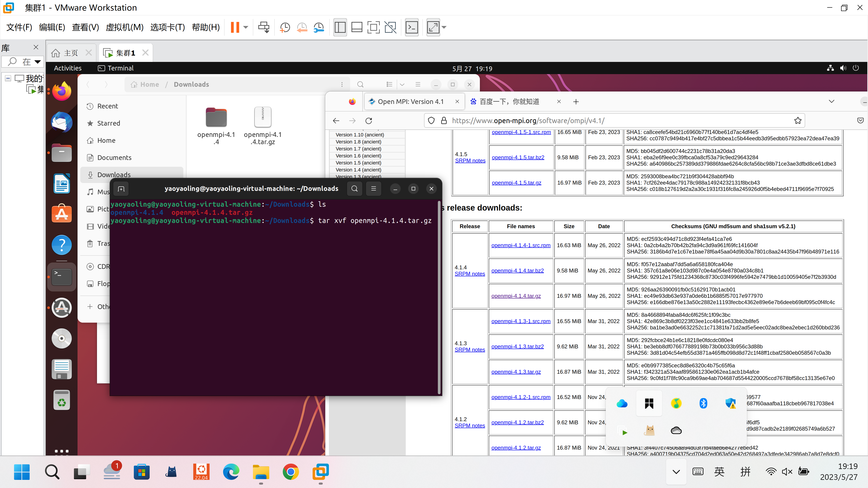Open Software Updater from the dock
Viewport: 868px width, 488px height.
tap(62, 308)
